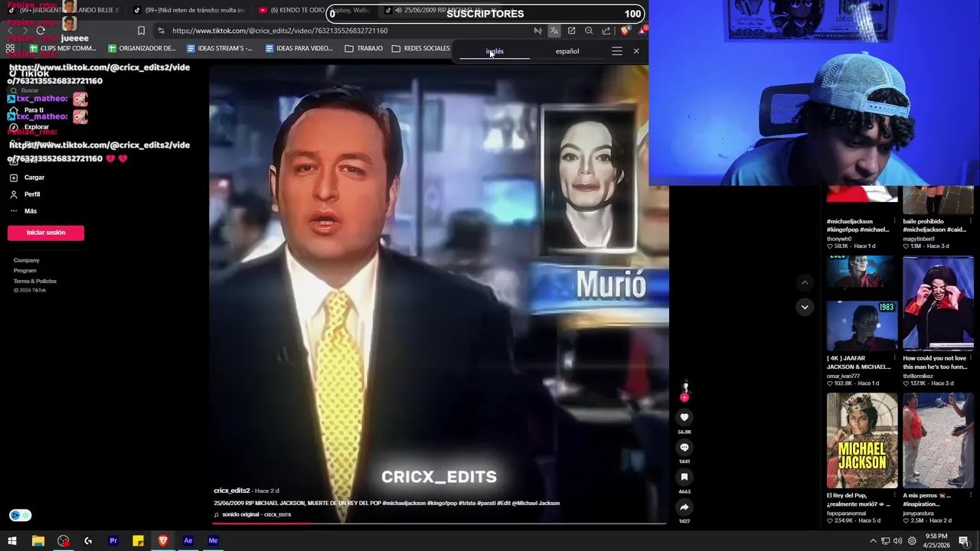
Task: Select inglés in the translate popup
Action: [495, 51]
